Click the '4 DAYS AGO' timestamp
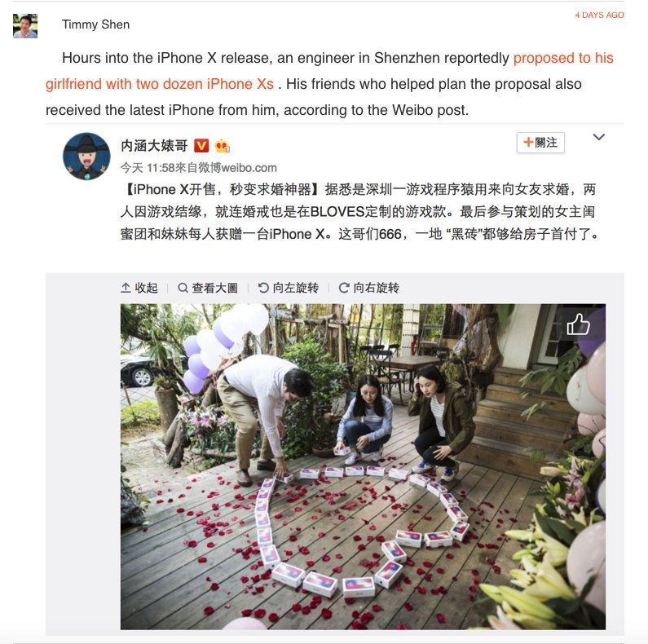 pyautogui.click(x=599, y=15)
